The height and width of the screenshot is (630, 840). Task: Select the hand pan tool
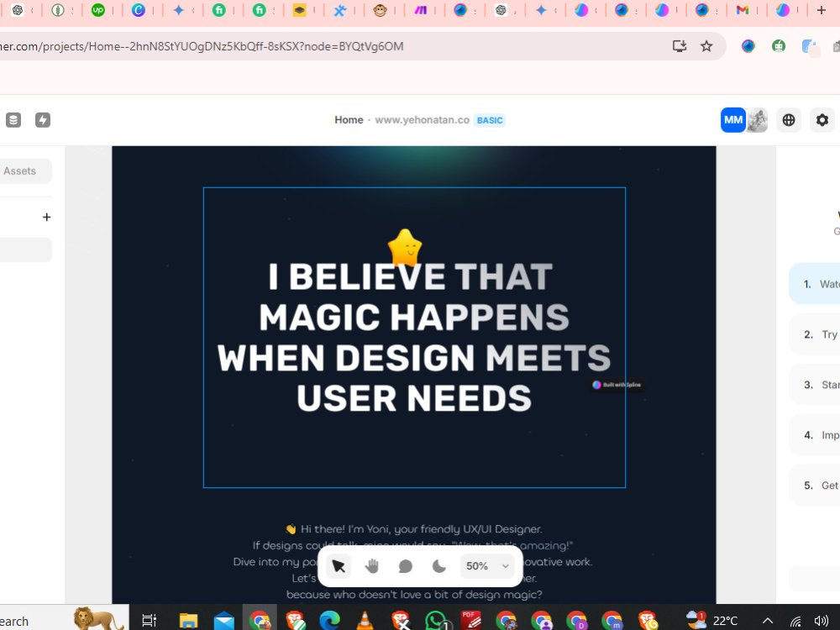372,566
